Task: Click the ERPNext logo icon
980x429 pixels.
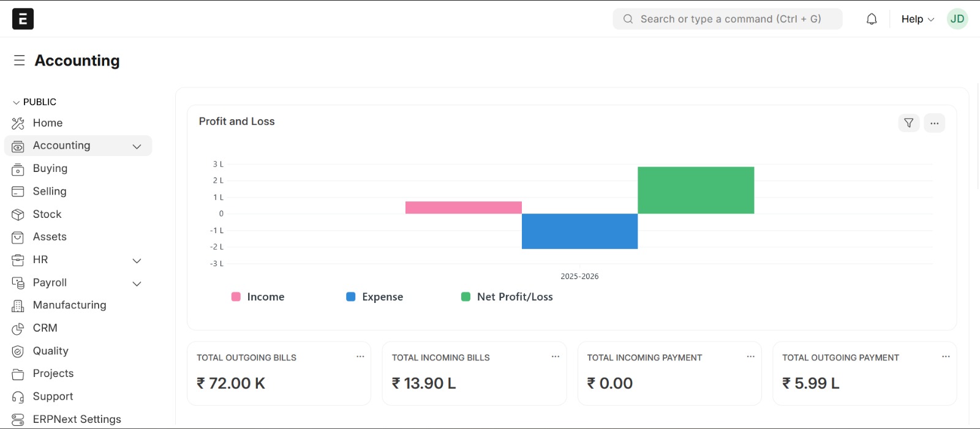Action: coord(23,19)
